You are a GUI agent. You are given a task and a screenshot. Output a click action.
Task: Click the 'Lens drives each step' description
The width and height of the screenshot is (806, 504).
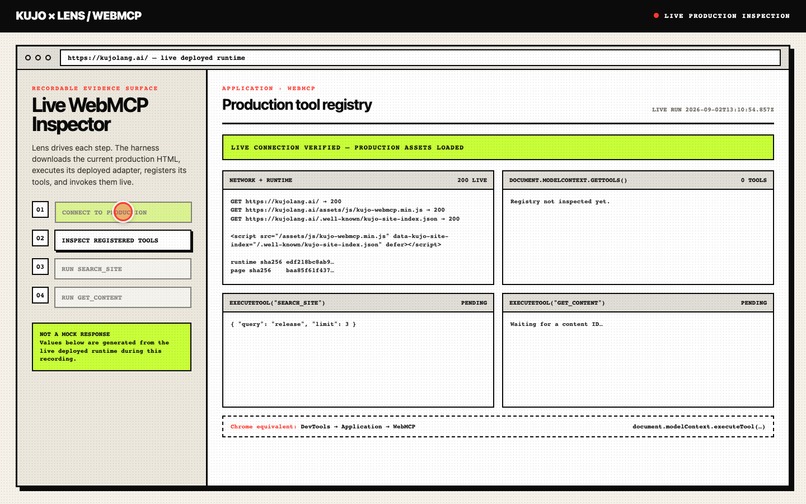[x=109, y=165]
